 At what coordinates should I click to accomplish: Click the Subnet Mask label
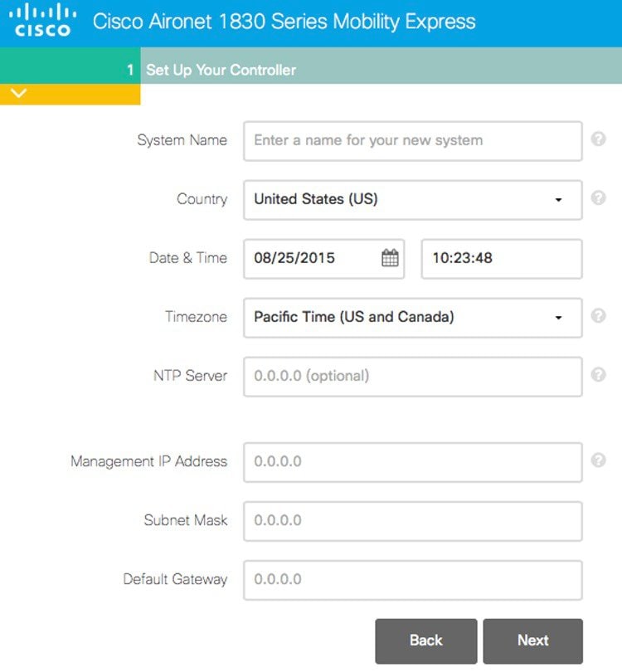tap(186, 520)
